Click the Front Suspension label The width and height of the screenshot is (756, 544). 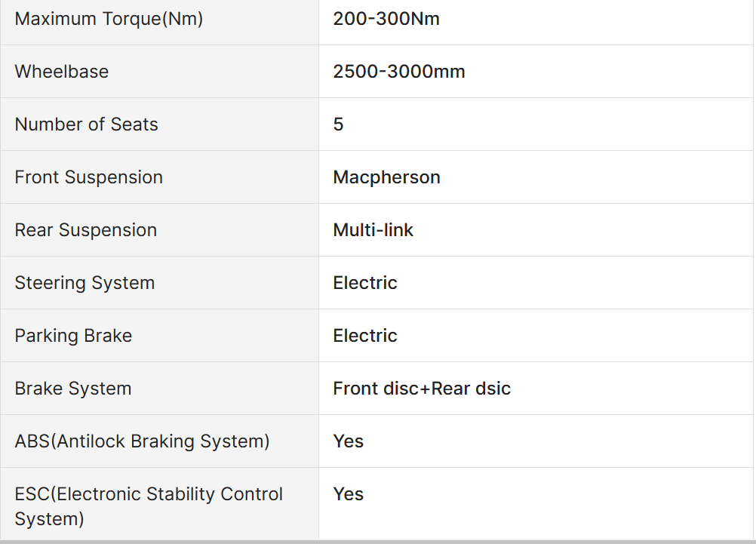pyautogui.click(x=88, y=177)
